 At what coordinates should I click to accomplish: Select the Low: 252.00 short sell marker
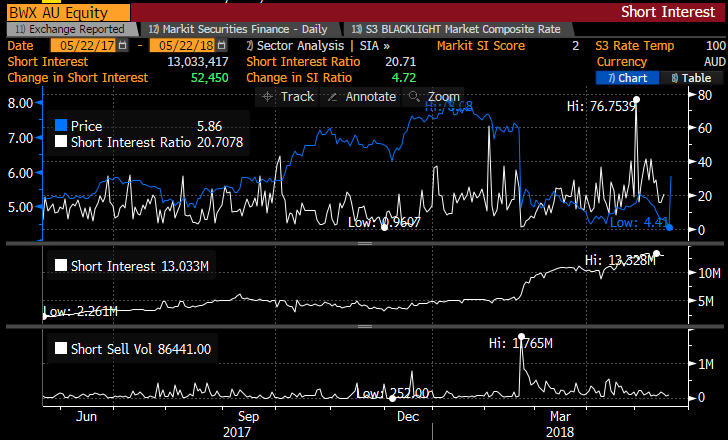click(392, 398)
